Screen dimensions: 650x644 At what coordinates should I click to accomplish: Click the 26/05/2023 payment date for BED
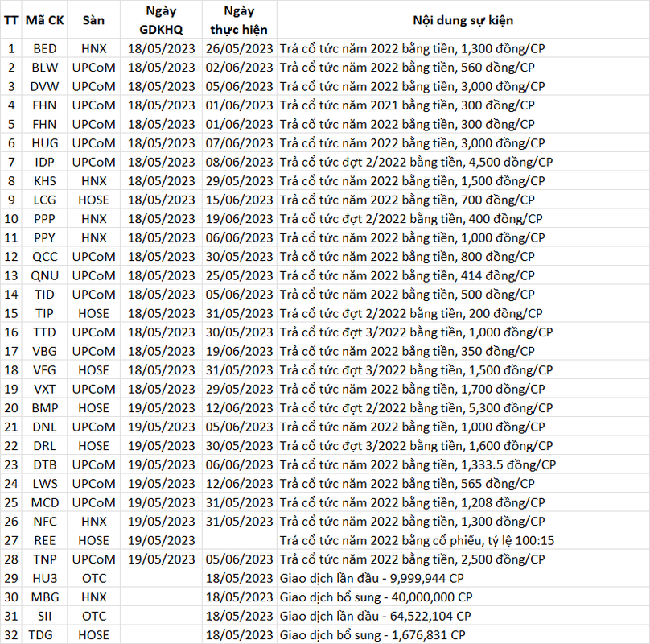(x=239, y=48)
